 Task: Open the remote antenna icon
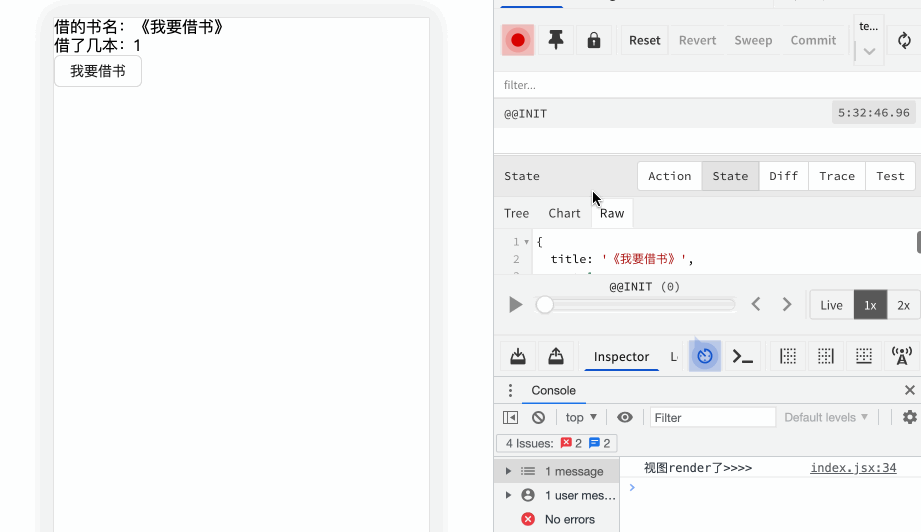pos(902,356)
